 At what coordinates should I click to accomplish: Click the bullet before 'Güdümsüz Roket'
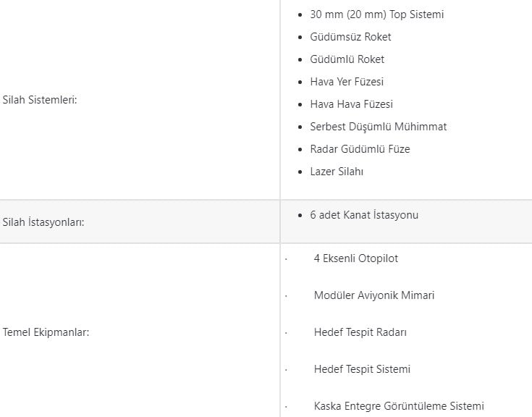point(300,38)
